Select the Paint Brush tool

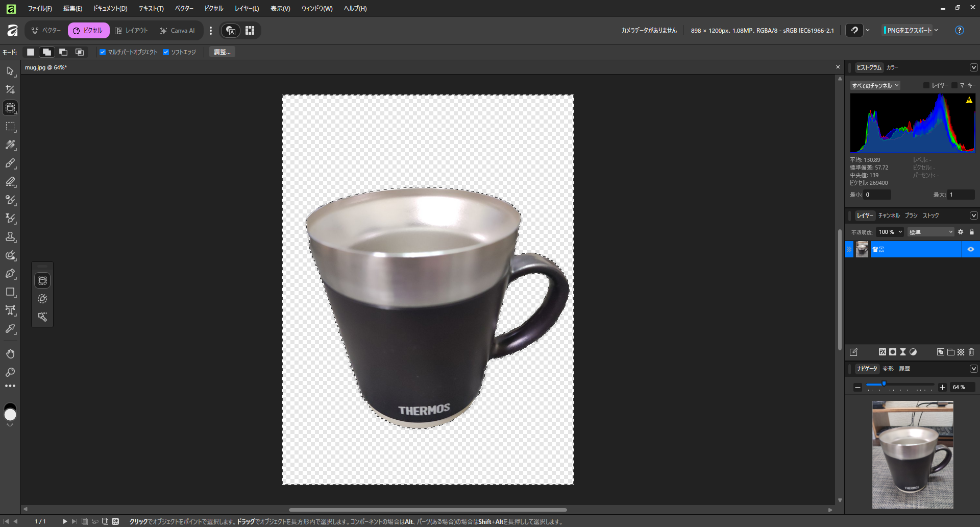click(10, 163)
